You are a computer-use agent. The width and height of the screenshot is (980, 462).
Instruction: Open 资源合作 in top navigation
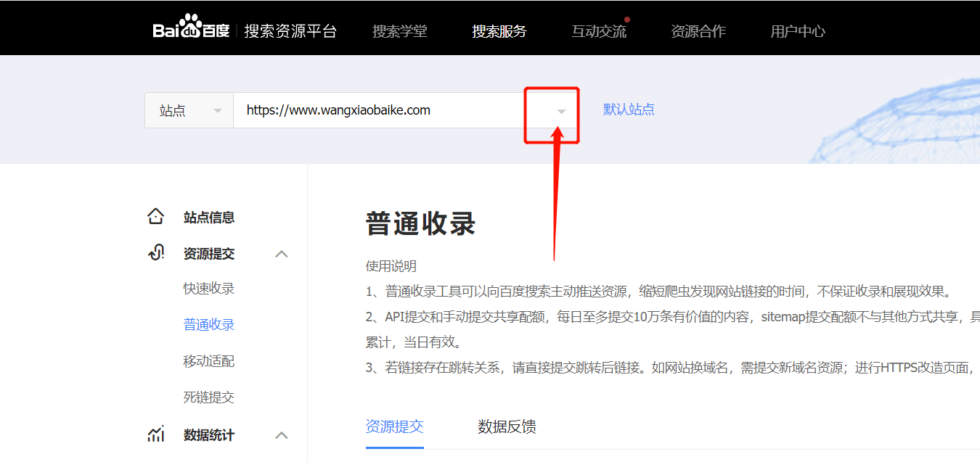698,31
